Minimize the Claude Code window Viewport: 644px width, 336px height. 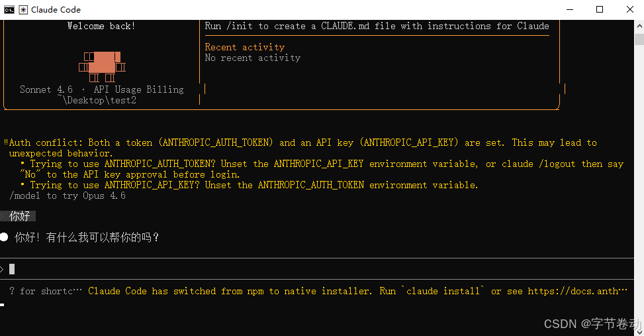click(x=570, y=9)
